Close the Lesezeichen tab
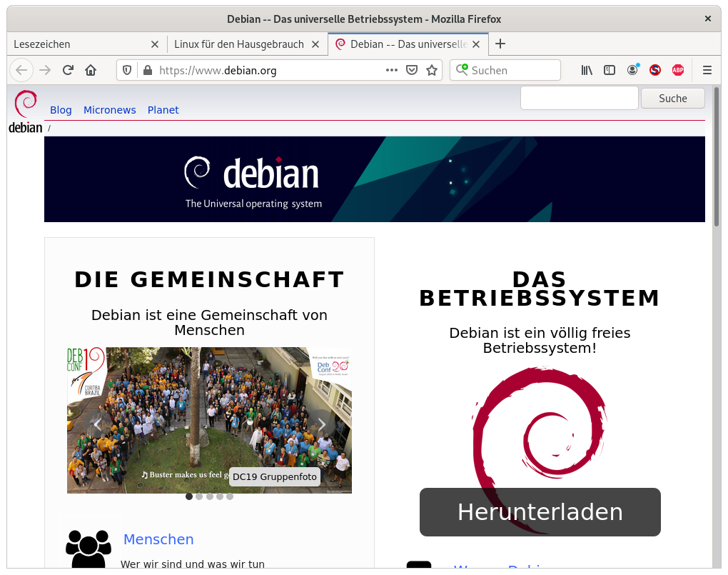728x575 pixels. coord(155,44)
